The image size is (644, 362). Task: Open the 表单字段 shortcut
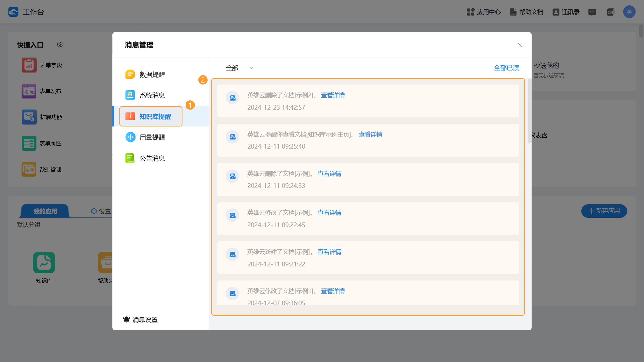[42, 65]
